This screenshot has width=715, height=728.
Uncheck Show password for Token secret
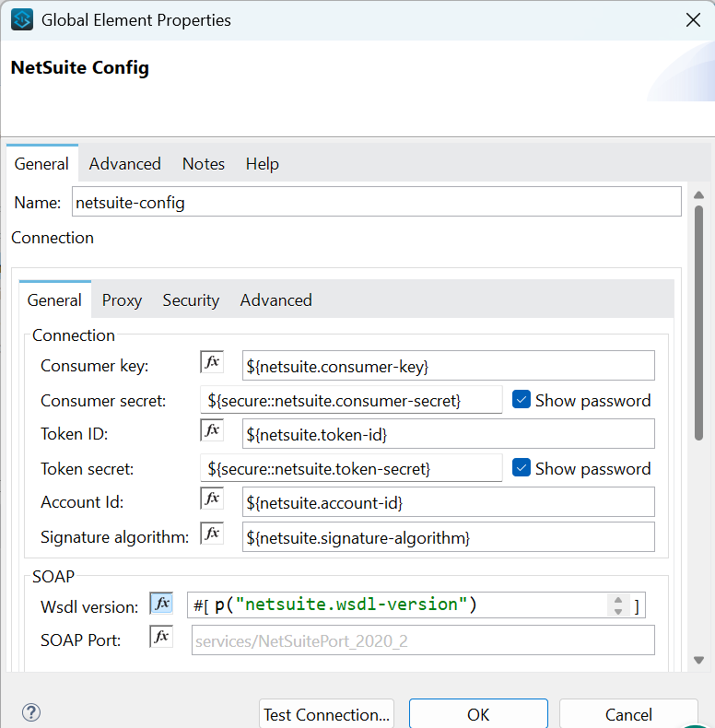click(522, 468)
